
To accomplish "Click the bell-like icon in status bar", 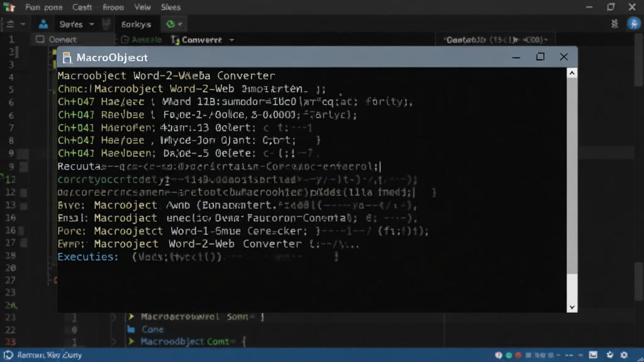I will [610, 355].
